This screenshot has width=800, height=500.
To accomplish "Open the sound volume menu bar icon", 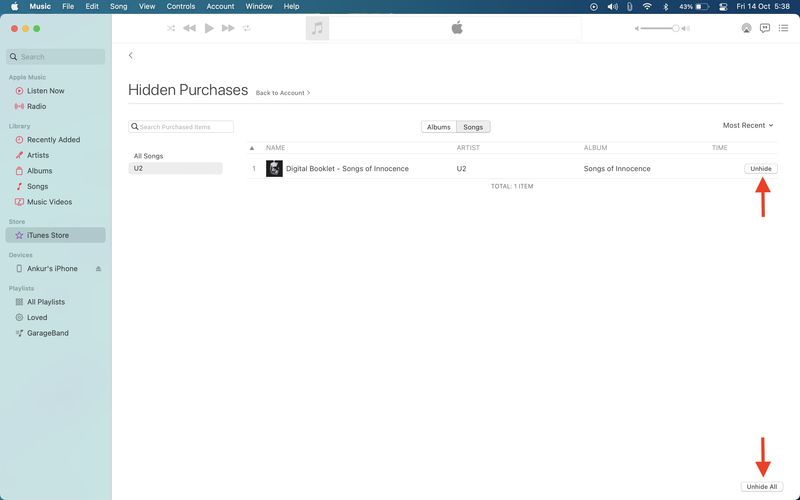I will [612, 7].
